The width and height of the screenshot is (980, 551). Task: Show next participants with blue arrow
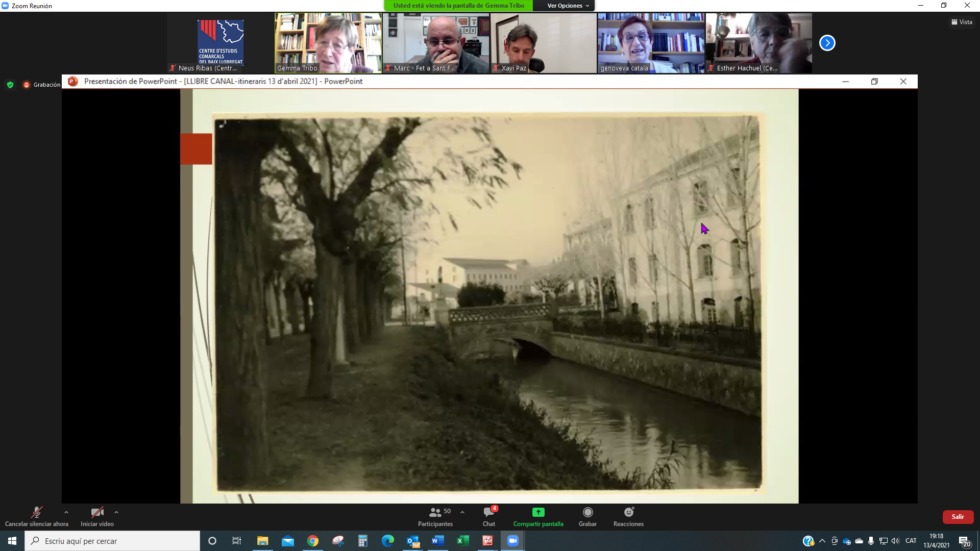click(x=827, y=43)
